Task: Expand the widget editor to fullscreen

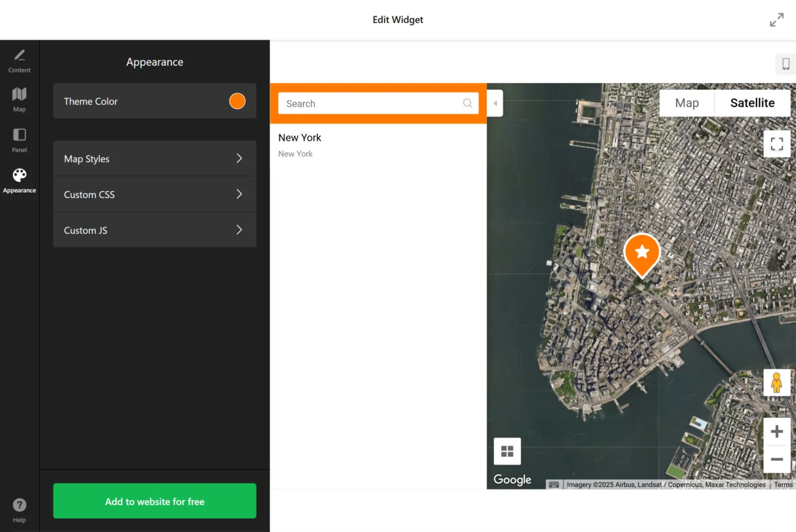Action: point(776,19)
